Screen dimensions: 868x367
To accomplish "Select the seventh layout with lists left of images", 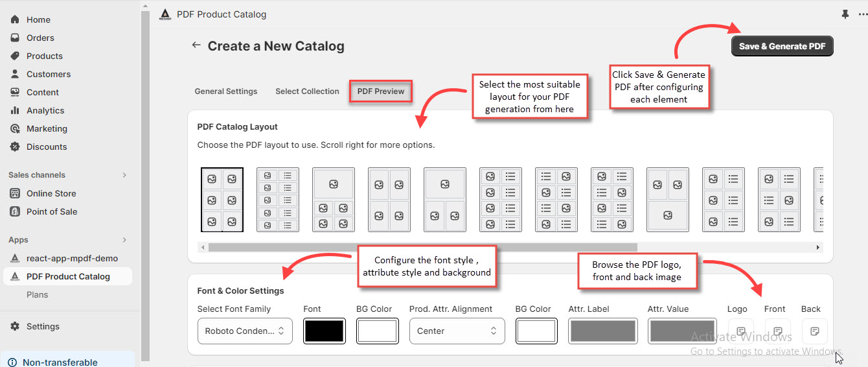I will [x=556, y=200].
